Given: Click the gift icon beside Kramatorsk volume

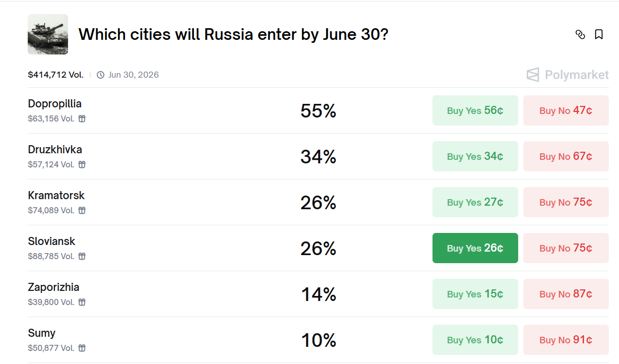Looking at the screenshot, I should (x=82, y=211).
